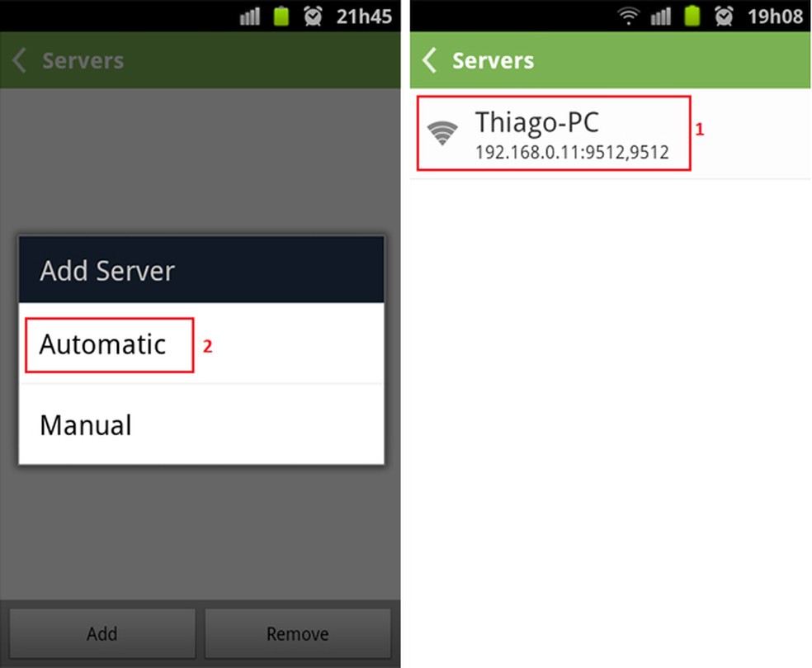Tap the back chevron on green Servers header
Image resolution: width=812 pixels, height=668 pixels.
pos(429,60)
